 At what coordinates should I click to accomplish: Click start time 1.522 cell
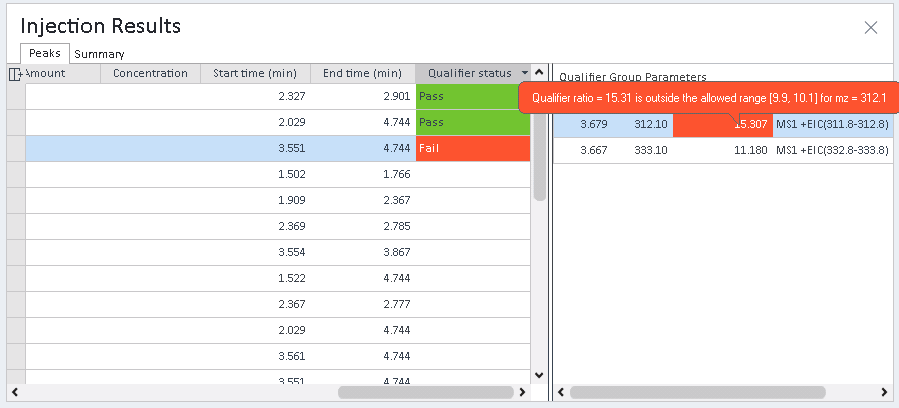[x=255, y=278]
